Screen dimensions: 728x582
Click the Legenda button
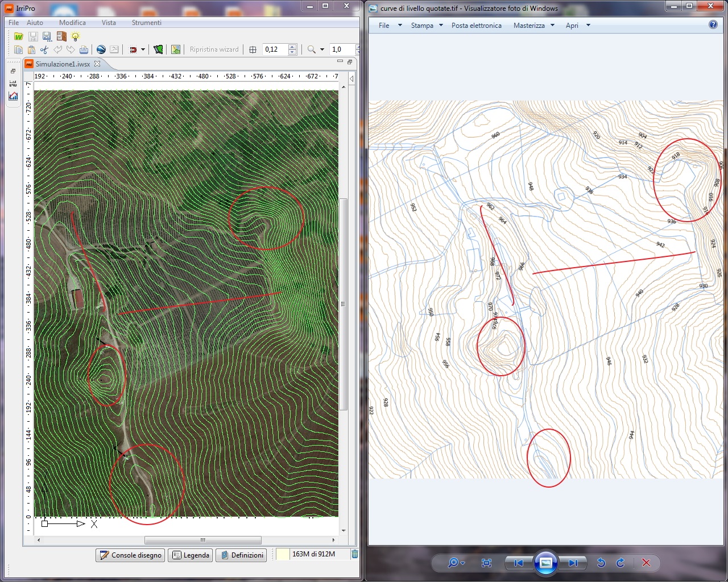point(191,555)
